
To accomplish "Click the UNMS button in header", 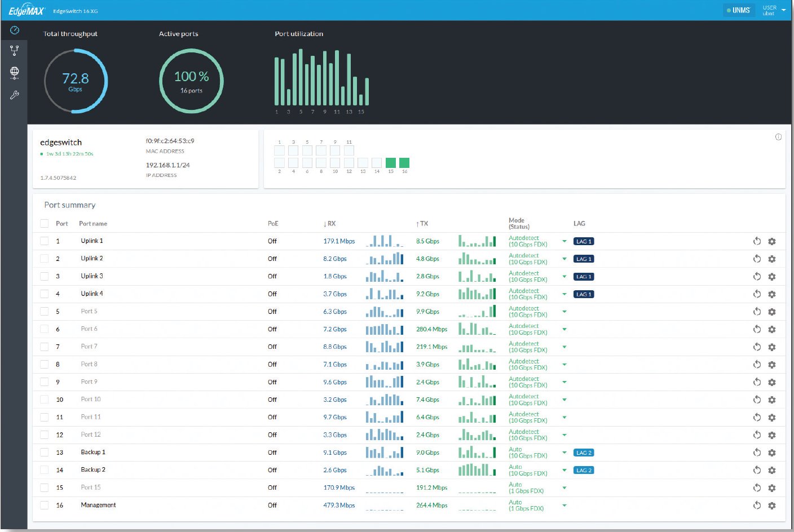I will (x=738, y=10).
